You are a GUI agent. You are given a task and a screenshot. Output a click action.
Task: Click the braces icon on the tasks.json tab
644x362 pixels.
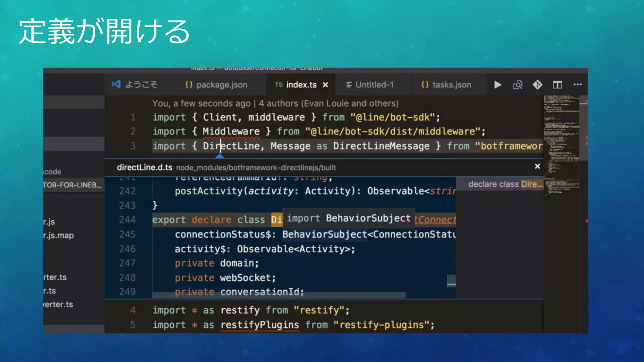pyautogui.click(x=425, y=85)
